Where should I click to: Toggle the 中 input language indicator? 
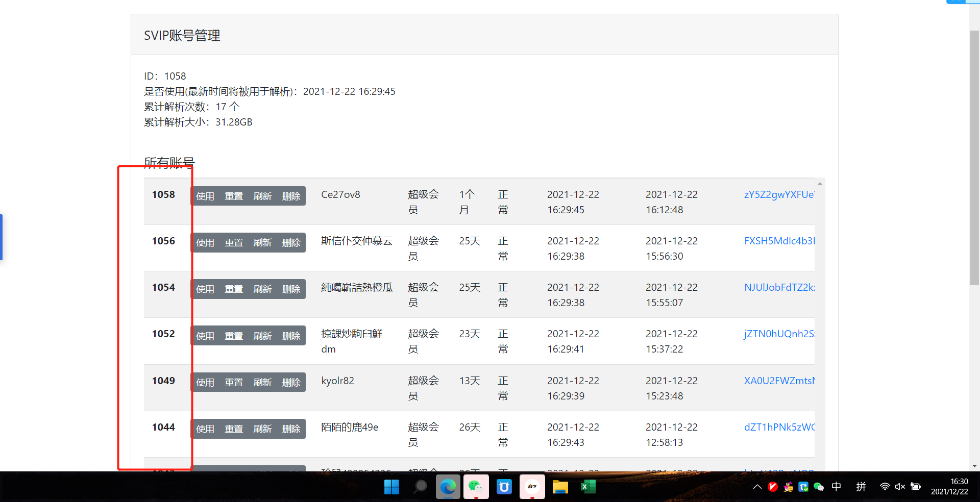tap(836, 487)
